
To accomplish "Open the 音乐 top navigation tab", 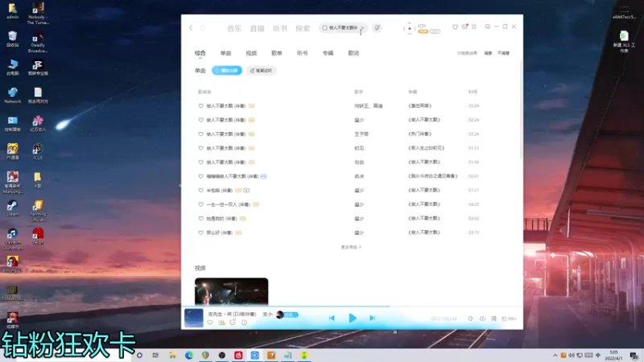I will [x=234, y=28].
